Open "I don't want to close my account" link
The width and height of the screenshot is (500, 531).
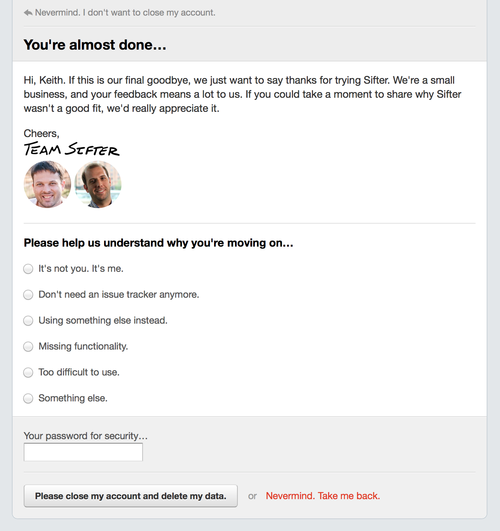point(125,13)
